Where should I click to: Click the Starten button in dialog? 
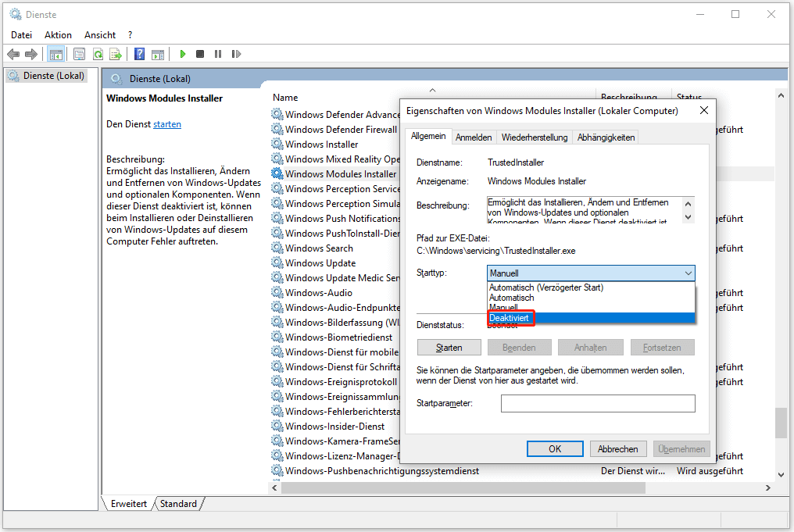449,348
